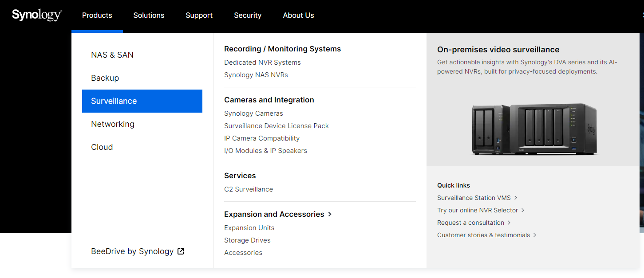Open the Support menu
The image size is (644, 278).
tap(199, 16)
